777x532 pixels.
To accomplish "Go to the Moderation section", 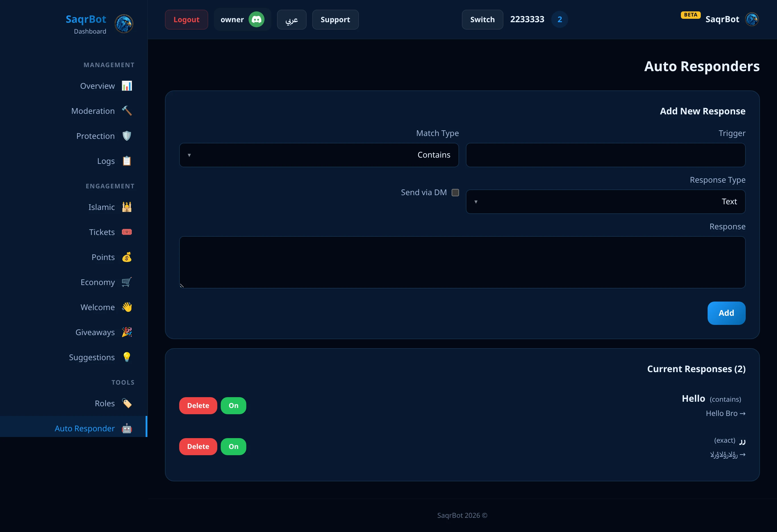I will click(74, 111).
